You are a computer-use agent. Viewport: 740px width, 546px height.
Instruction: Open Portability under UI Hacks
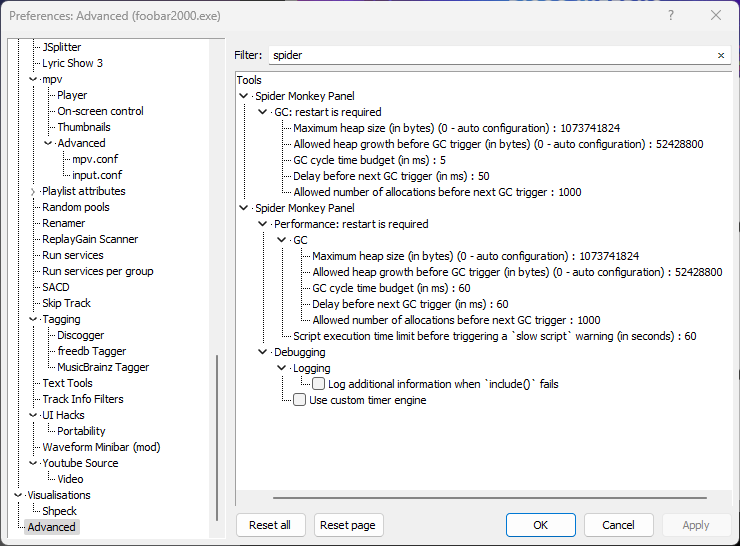81,431
